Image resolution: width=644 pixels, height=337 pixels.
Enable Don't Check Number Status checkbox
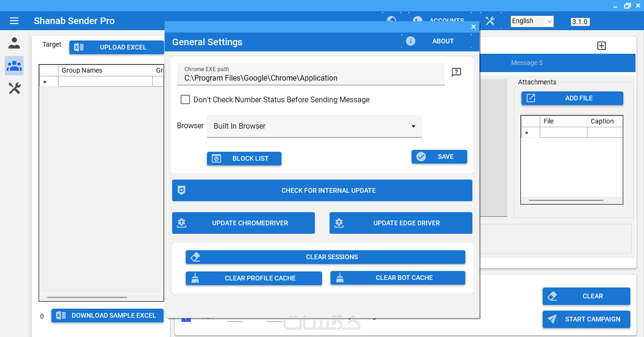tap(185, 99)
